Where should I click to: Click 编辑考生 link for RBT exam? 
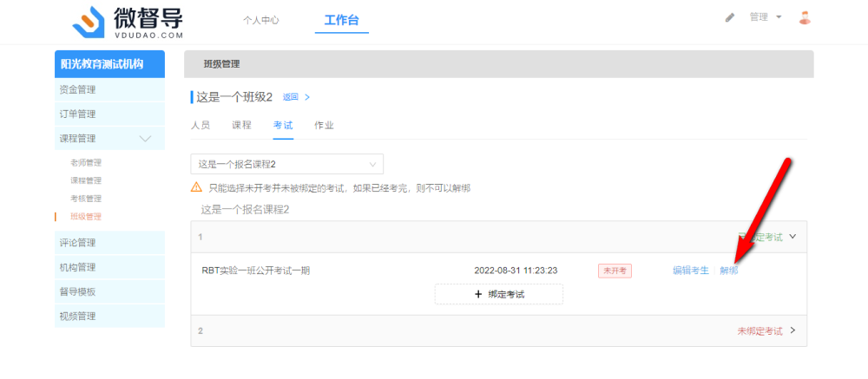[691, 271]
